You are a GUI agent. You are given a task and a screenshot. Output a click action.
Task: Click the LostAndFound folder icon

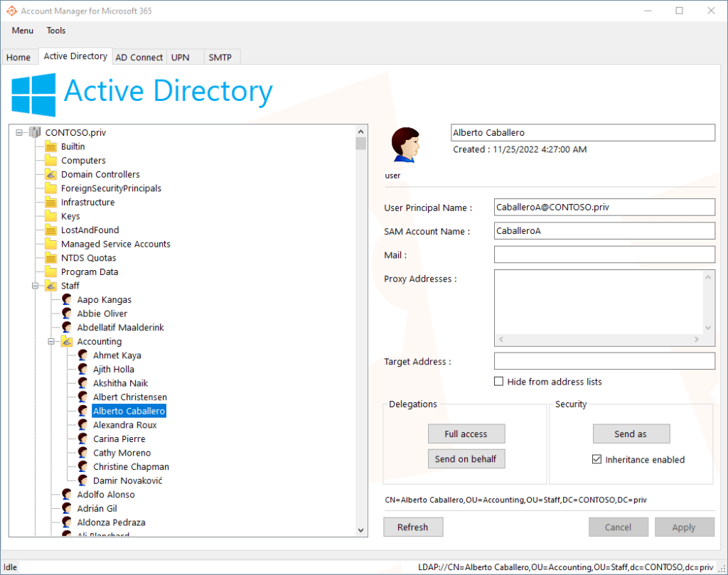(51, 230)
